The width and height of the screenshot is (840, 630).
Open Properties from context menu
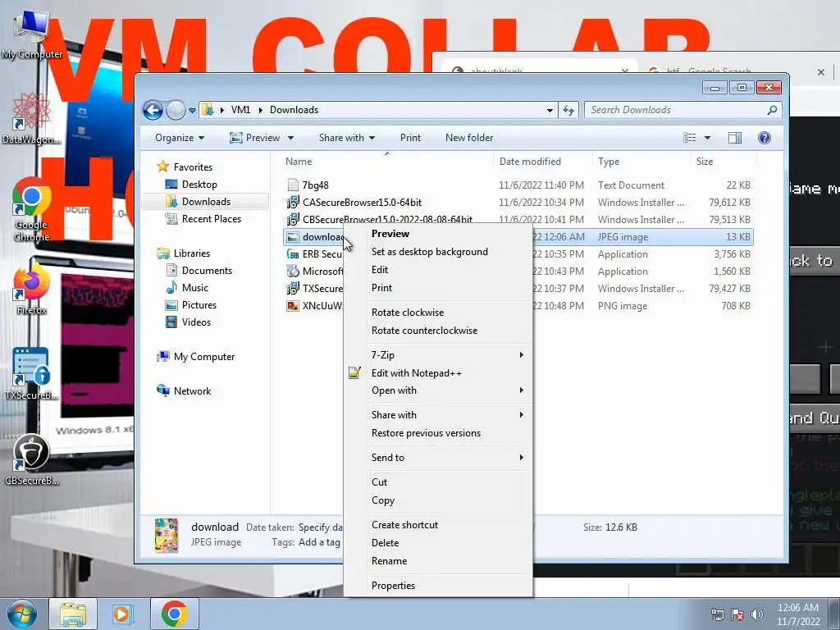[393, 586]
